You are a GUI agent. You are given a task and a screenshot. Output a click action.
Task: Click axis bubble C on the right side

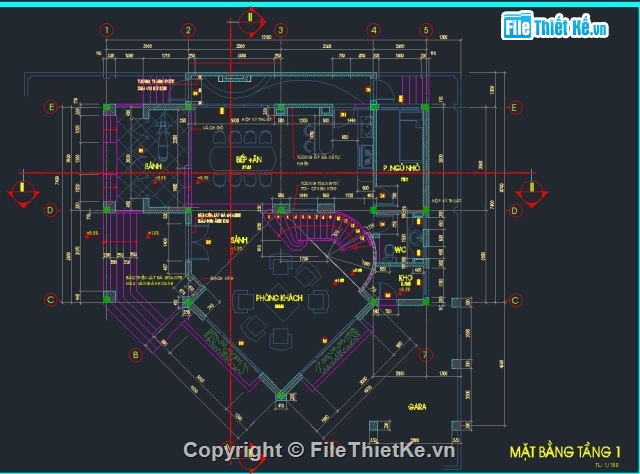tap(515, 300)
